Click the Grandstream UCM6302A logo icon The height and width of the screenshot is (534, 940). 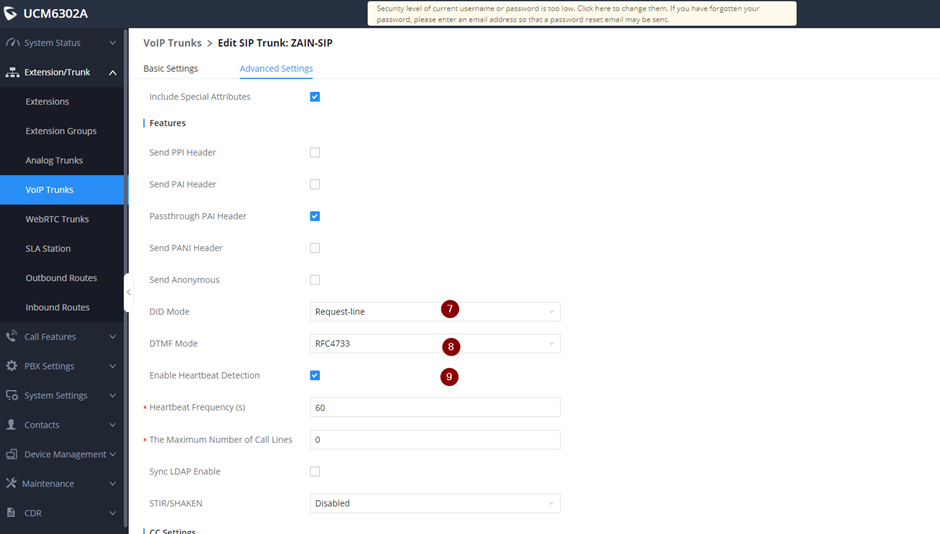[11, 14]
